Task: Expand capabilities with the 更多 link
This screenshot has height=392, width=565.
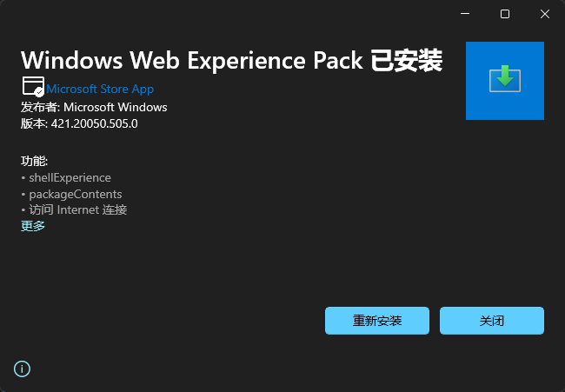Action: coord(33,226)
